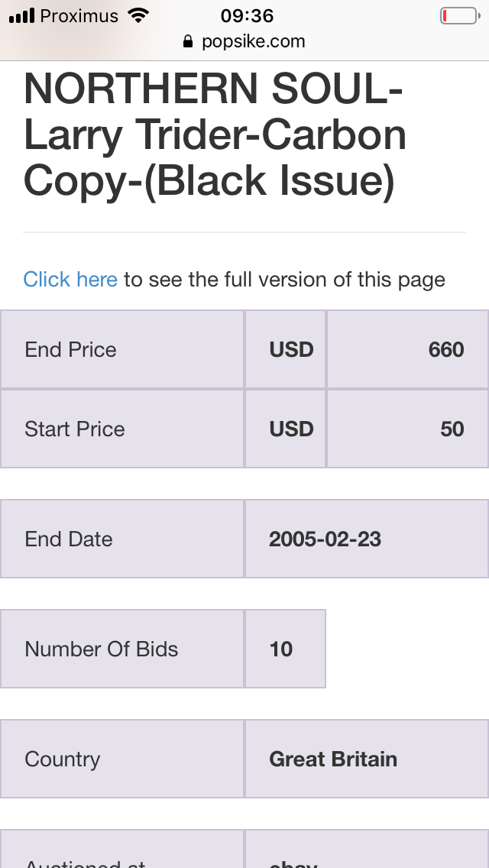Select the End Price label cell
489x868 pixels.
tap(122, 349)
